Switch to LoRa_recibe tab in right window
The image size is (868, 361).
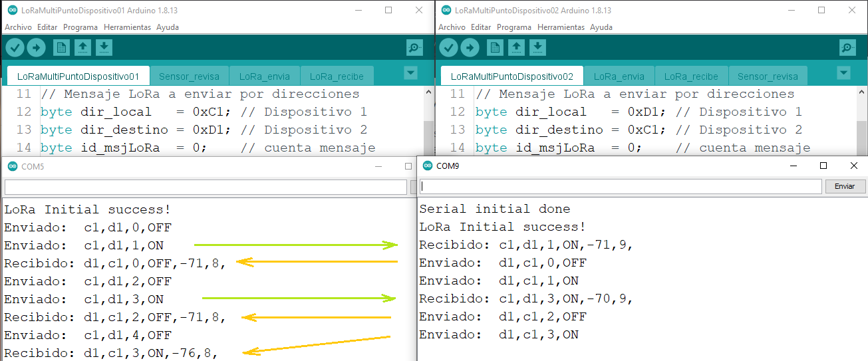(x=691, y=76)
